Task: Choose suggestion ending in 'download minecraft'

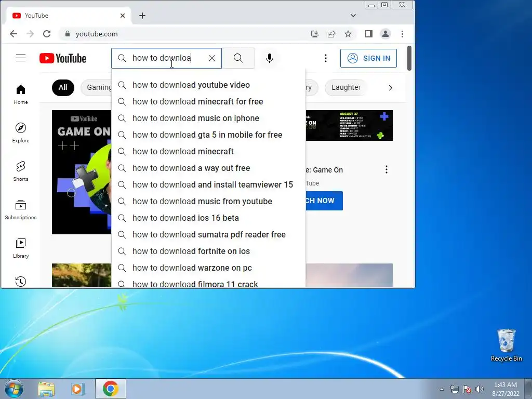Action: (x=208, y=151)
